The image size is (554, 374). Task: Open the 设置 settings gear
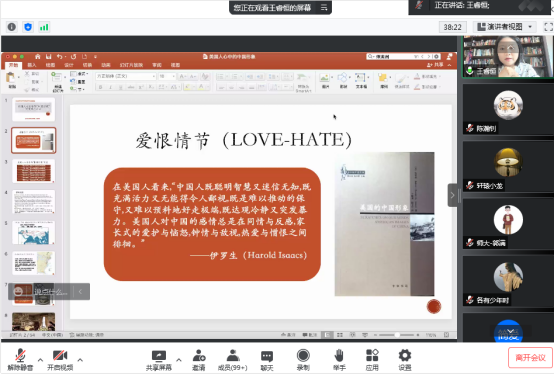[405, 355]
